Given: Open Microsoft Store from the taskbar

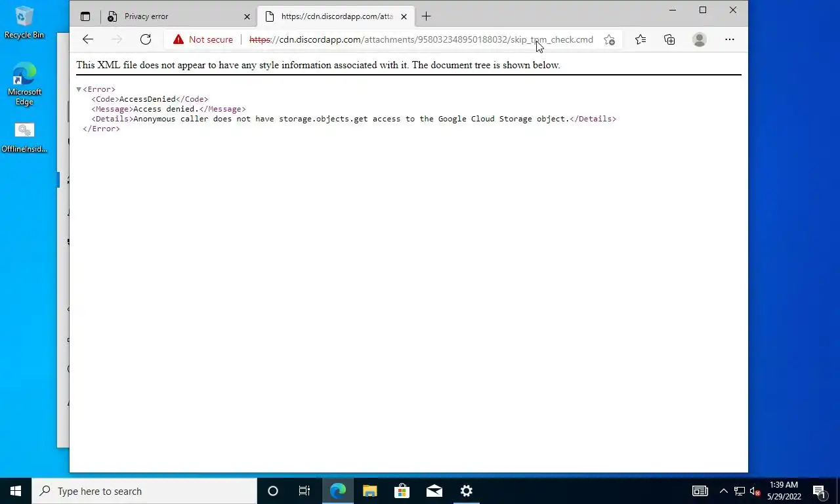Looking at the screenshot, I should [402, 491].
